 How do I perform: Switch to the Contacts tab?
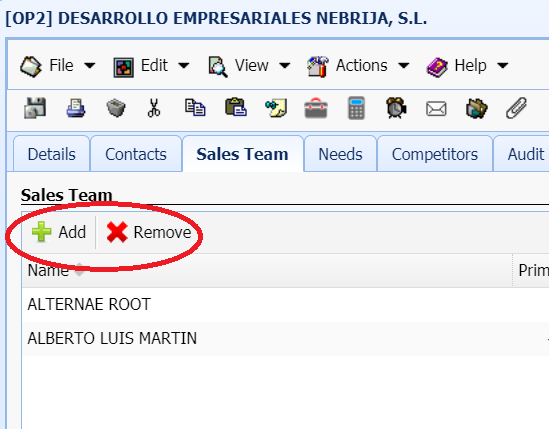[136, 154]
